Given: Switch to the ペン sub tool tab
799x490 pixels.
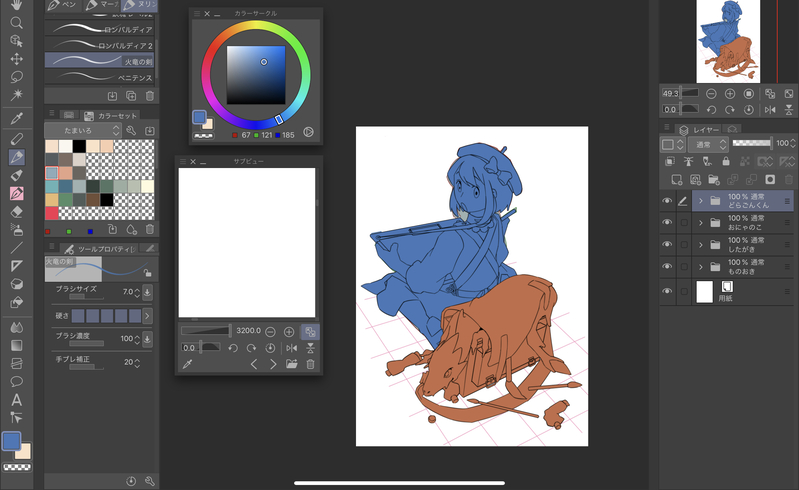Looking at the screenshot, I should pos(62,5).
